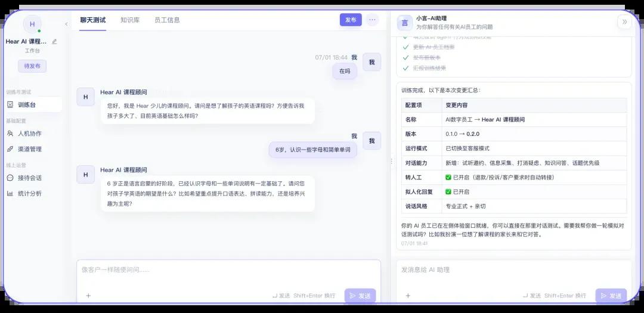Click the 专业正式 + 亲切 table cell
644x313 pixels.
(534, 206)
